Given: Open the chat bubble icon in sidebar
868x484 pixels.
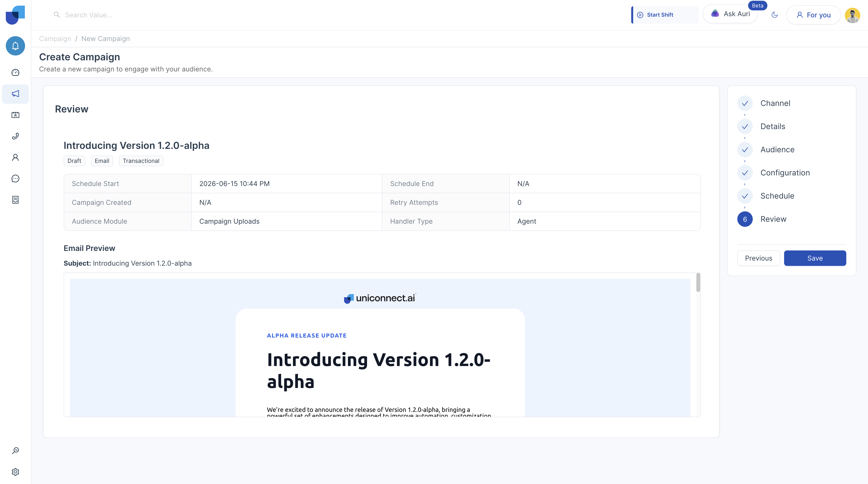Looking at the screenshot, I should (15, 179).
